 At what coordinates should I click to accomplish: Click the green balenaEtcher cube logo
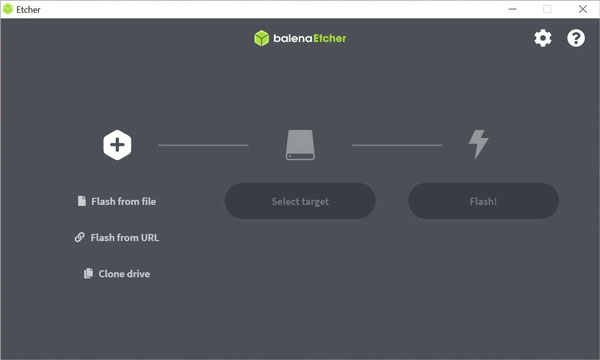tap(262, 38)
